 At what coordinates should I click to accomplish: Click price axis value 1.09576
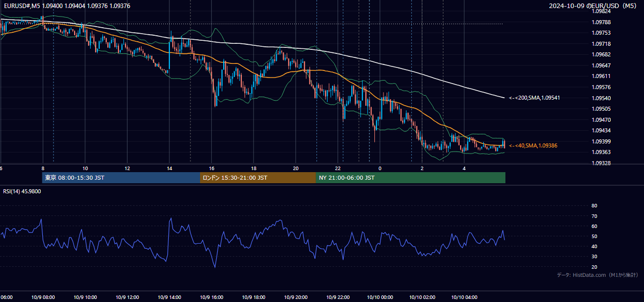pyautogui.click(x=601, y=87)
